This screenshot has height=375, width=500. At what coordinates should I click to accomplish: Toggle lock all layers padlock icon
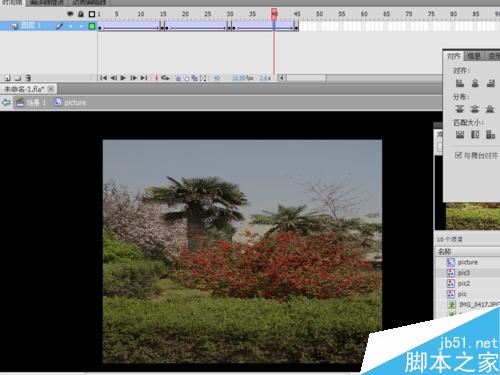81,14
